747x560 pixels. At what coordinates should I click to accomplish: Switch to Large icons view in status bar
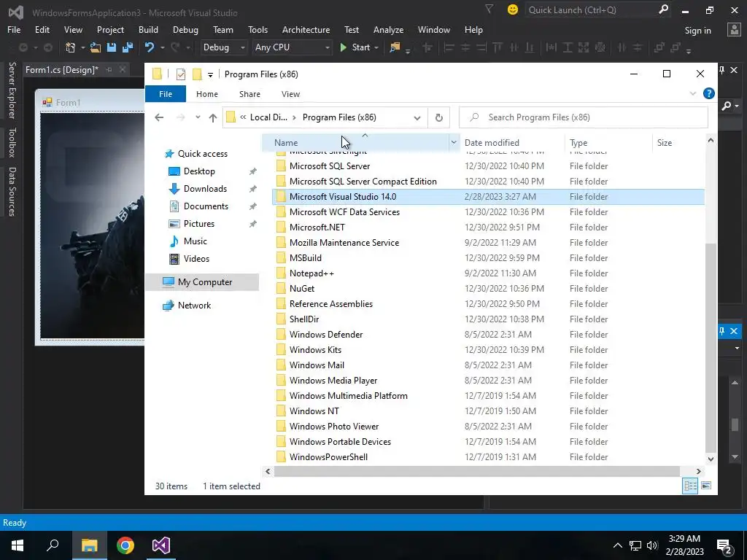[706, 486]
